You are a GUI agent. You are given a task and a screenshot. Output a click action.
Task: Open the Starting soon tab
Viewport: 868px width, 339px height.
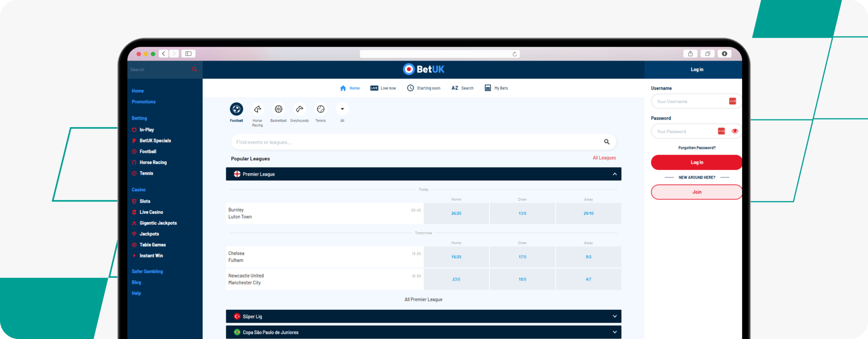pyautogui.click(x=424, y=88)
